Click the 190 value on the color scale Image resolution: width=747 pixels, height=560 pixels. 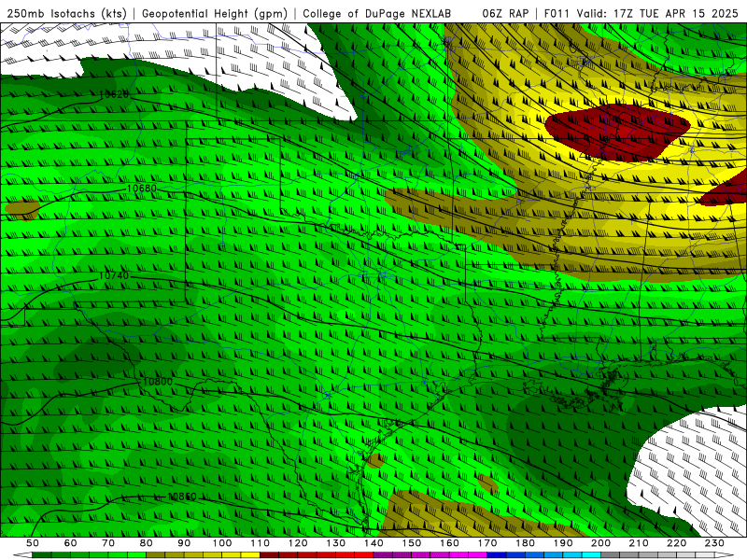563,543
